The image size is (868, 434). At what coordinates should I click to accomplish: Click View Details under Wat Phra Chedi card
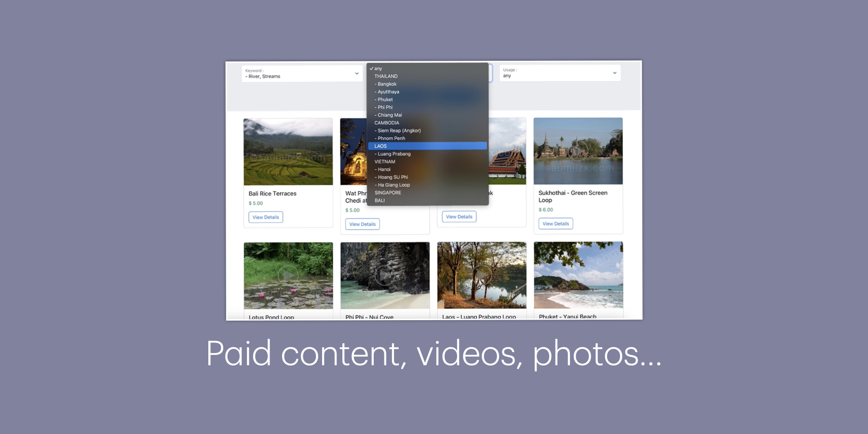[362, 224]
